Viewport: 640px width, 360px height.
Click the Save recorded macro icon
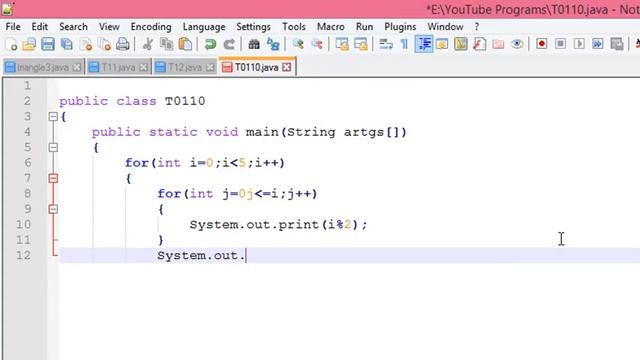coord(617,44)
